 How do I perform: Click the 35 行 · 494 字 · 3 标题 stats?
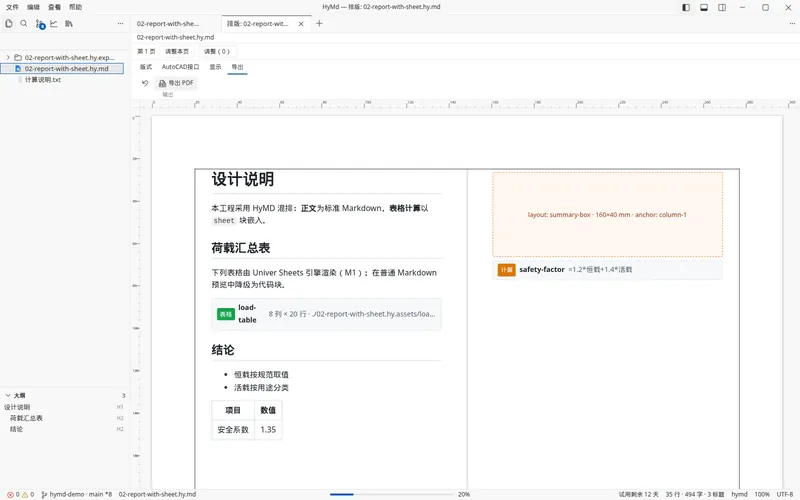pyautogui.click(x=694, y=494)
